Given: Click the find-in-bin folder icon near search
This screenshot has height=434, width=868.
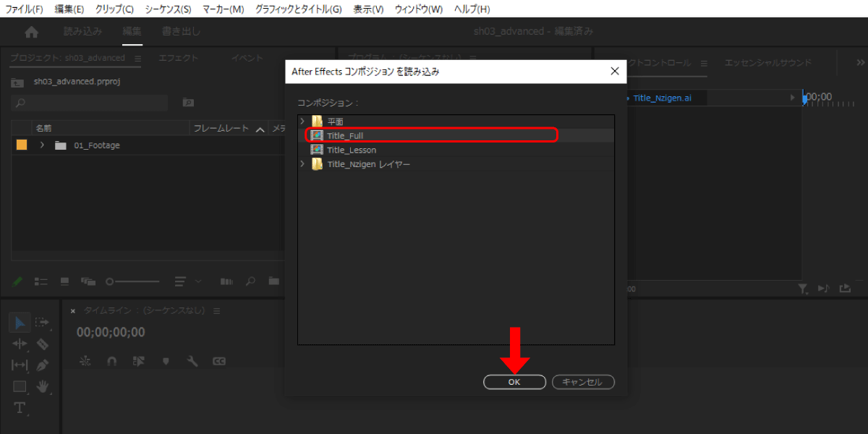Looking at the screenshot, I should tap(188, 103).
